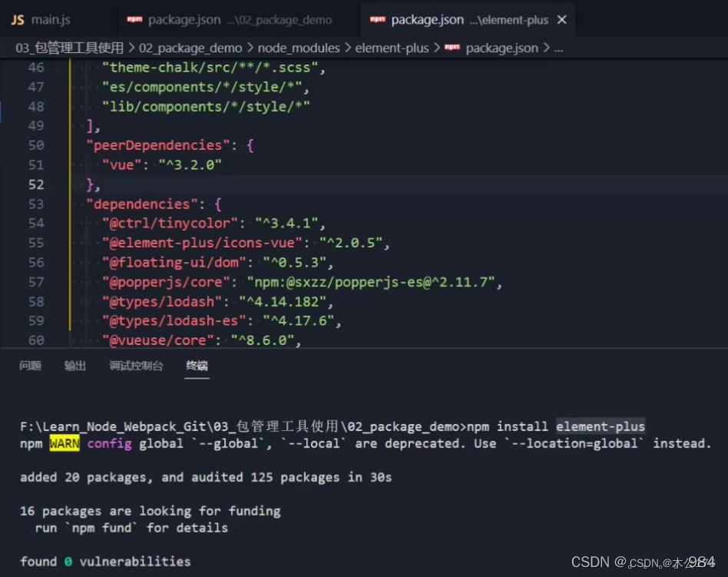Viewport: 728px width, 577px height.
Task: Click the "@types/lodash-es" dependency line
Action: click(x=221, y=321)
